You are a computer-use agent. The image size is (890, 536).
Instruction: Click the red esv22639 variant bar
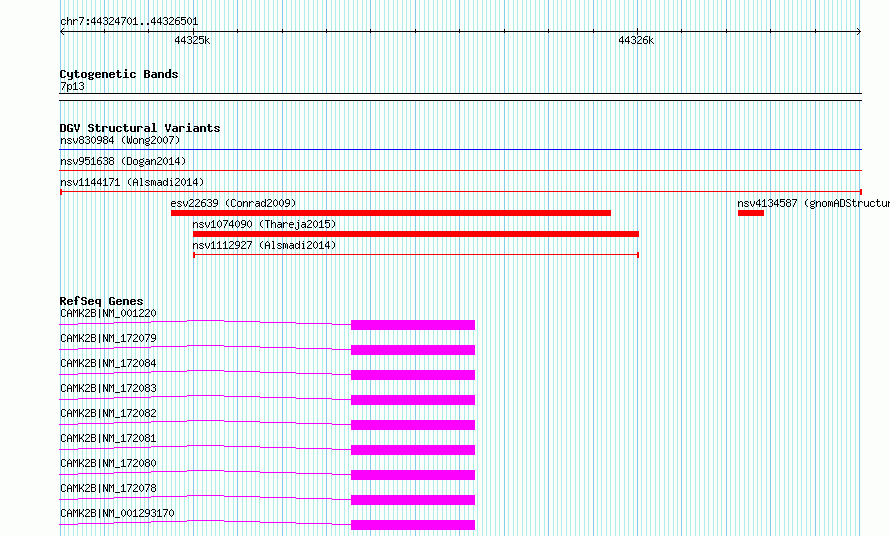coord(391,213)
